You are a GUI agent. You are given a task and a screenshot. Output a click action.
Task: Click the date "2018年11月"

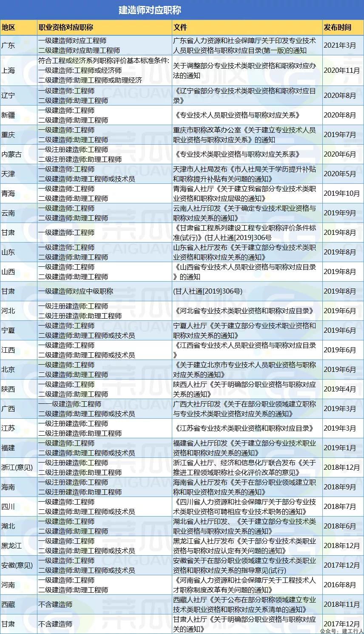342,605
